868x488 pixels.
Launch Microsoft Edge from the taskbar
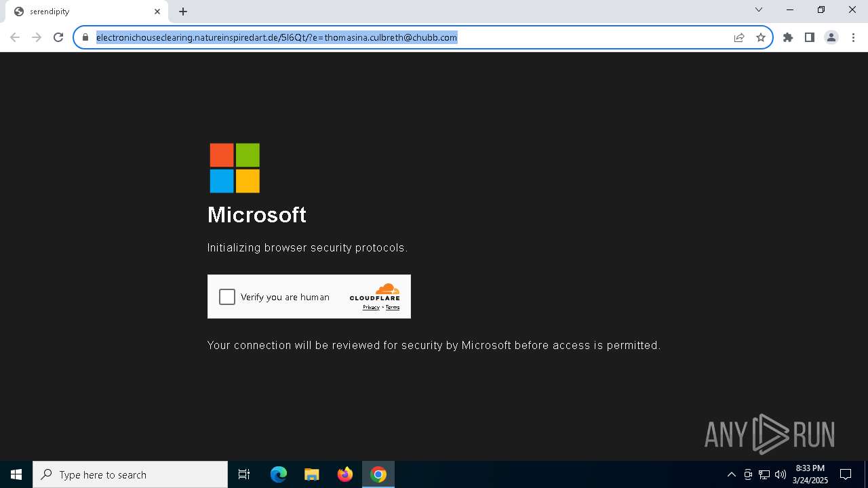pyautogui.click(x=279, y=474)
